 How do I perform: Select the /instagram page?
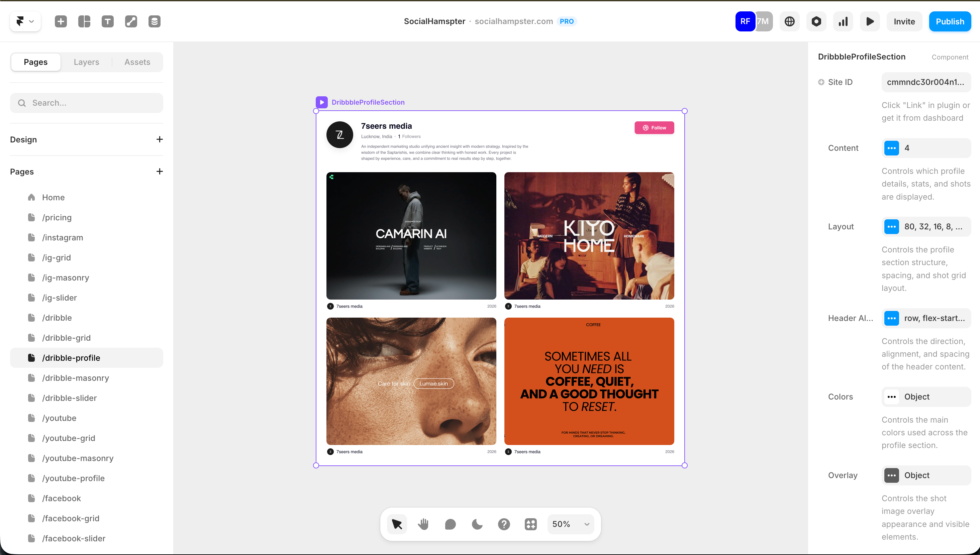[x=87, y=237]
